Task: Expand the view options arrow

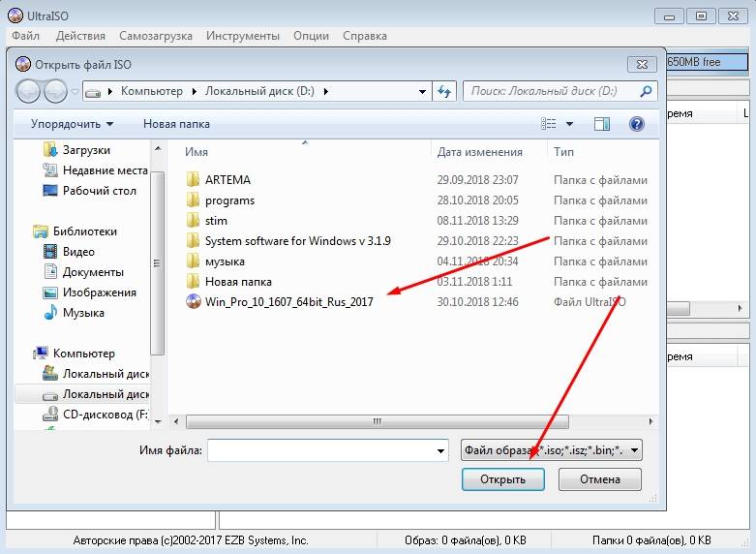Action: [569, 124]
